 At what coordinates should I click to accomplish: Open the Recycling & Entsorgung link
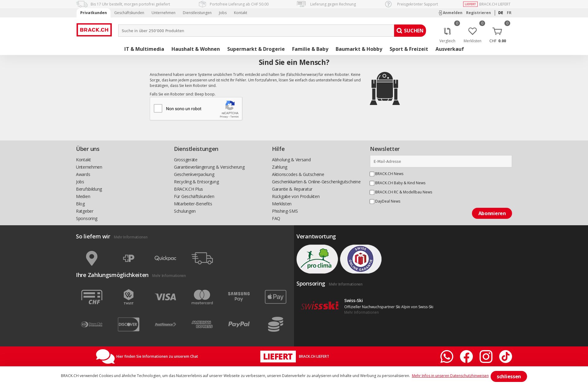pos(197,182)
